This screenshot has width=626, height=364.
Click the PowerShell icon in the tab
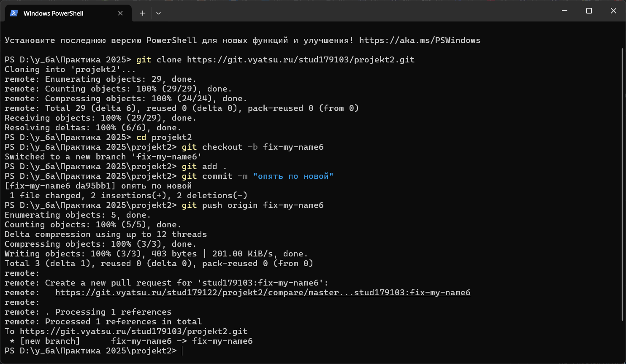pos(14,13)
